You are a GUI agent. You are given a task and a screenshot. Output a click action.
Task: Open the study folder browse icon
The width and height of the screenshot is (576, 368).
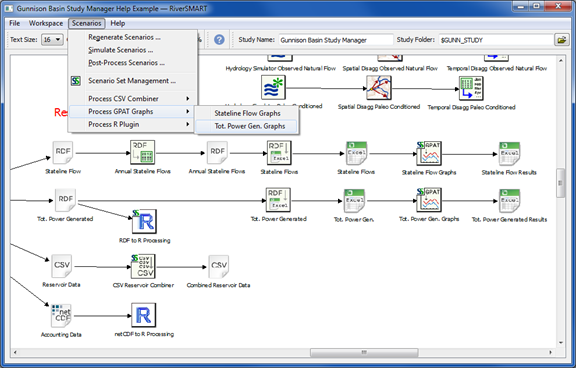(x=561, y=40)
